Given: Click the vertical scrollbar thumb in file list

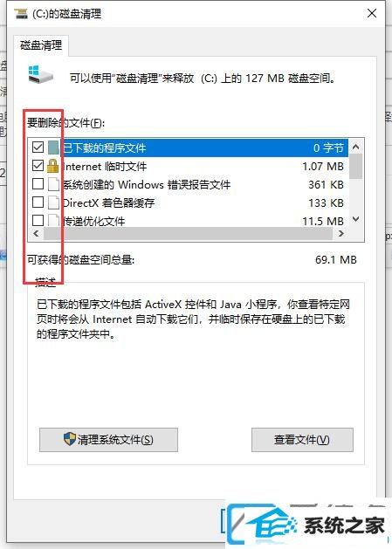Looking at the screenshot, I should click(356, 167).
